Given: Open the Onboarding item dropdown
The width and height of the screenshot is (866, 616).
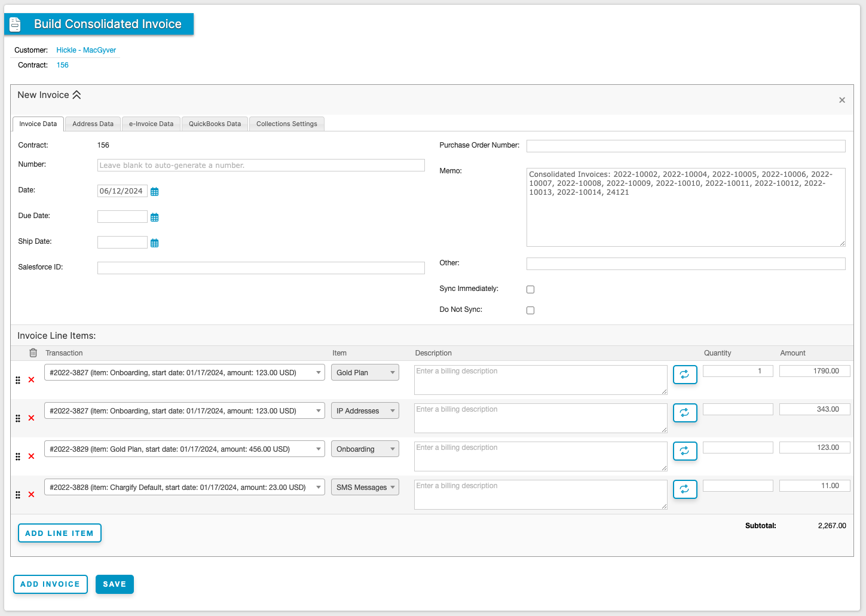Looking at the screenshot, I should pos(365,449).
